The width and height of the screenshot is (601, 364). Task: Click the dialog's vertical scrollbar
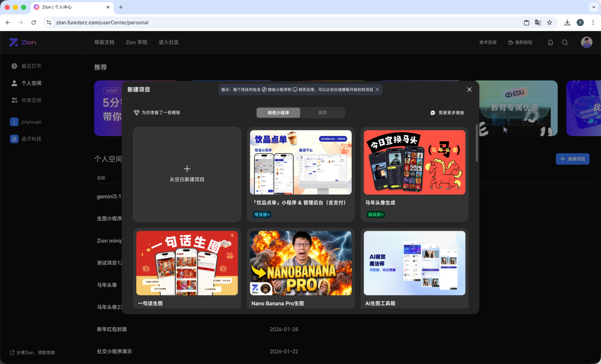477,143
